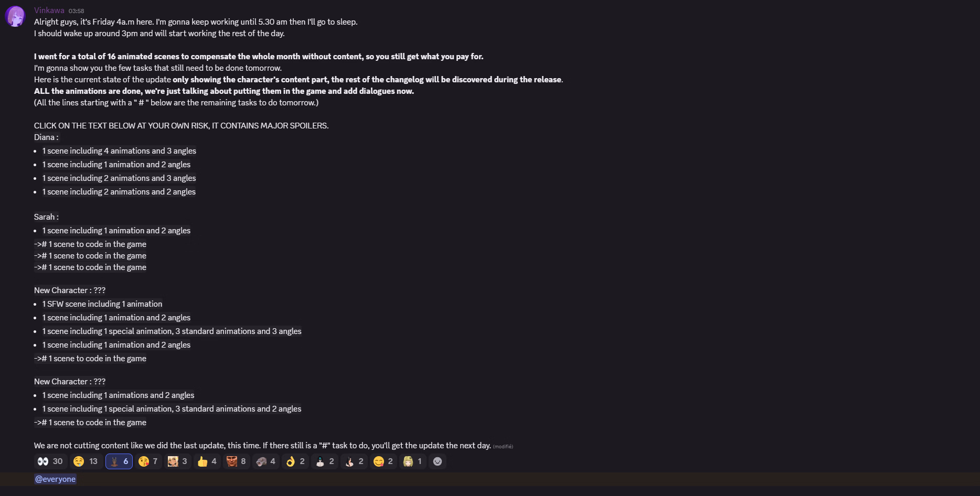980x496 pixels.
Task: Click the @everyone mention
Action: [55, 479]
